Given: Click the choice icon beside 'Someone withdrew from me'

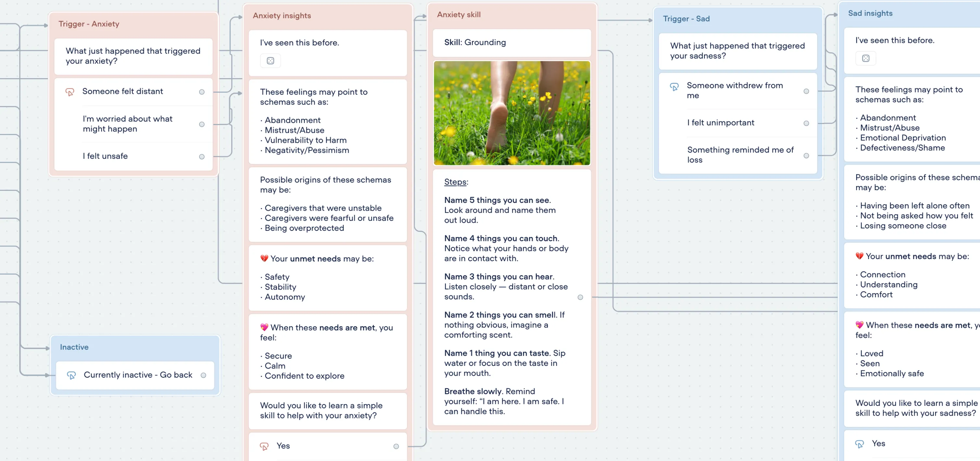Looking at the screenshot, I should tap(674, 87).
